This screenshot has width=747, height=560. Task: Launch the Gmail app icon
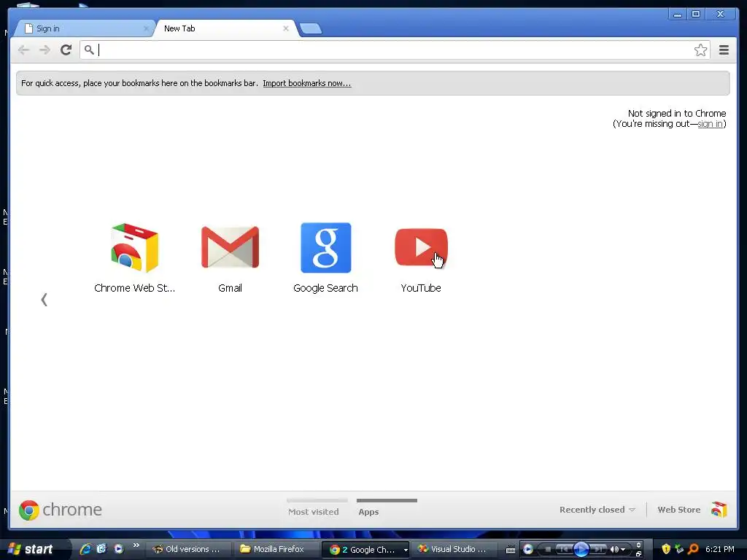(230, 248)
